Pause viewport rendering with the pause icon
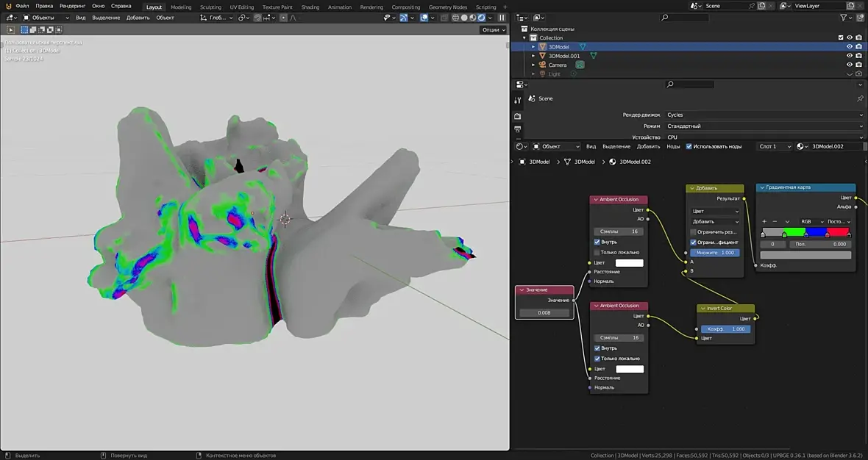The height and width of the screenshot is (460, 868). point(502,18)
